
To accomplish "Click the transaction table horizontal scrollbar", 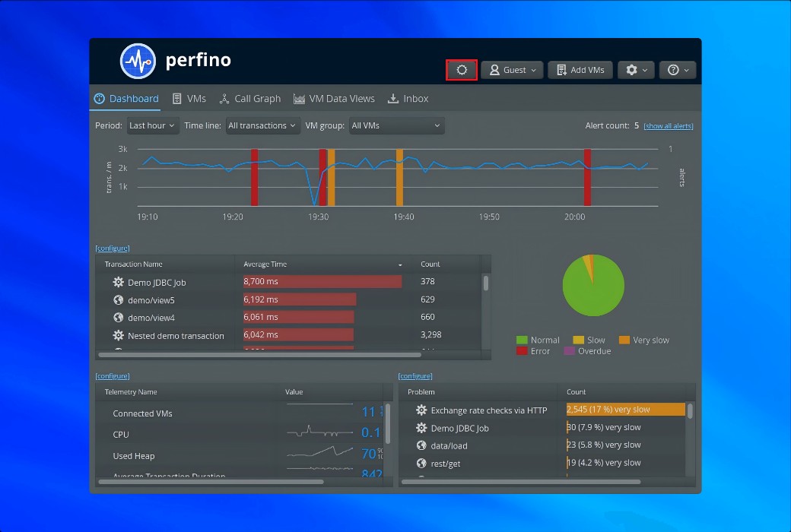I will coord(260,355).
